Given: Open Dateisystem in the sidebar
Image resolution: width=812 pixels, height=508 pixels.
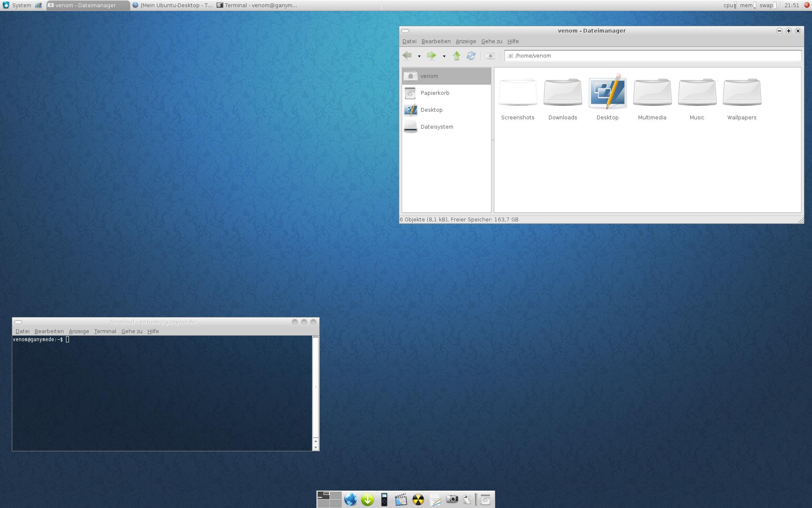Looking at the screenshot, I should [447, 127].
